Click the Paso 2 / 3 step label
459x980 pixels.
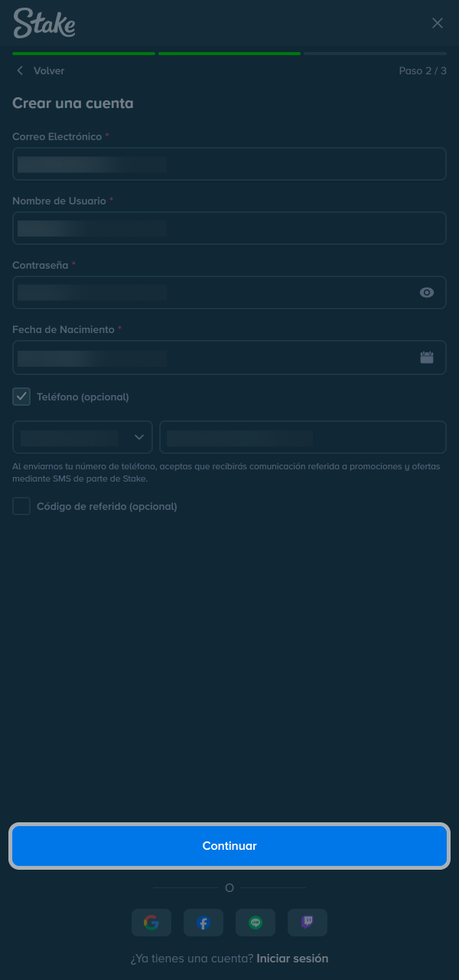[423, 70]
